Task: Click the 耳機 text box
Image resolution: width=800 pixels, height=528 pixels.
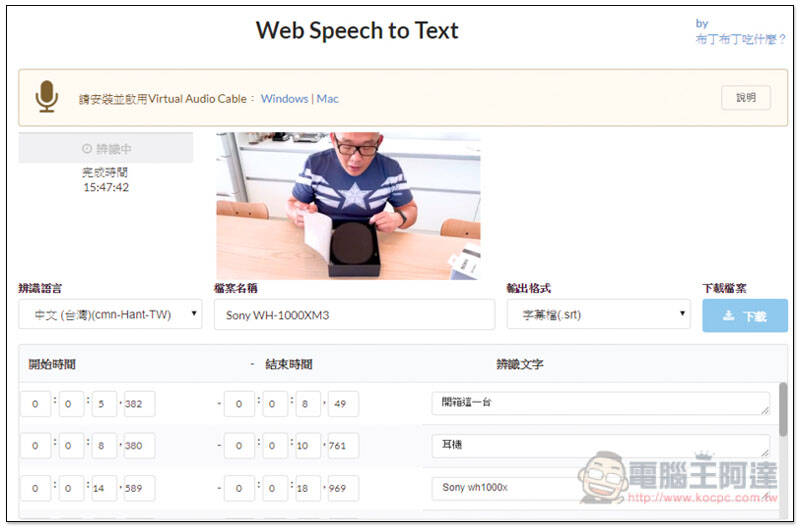Action: [600, 445]
